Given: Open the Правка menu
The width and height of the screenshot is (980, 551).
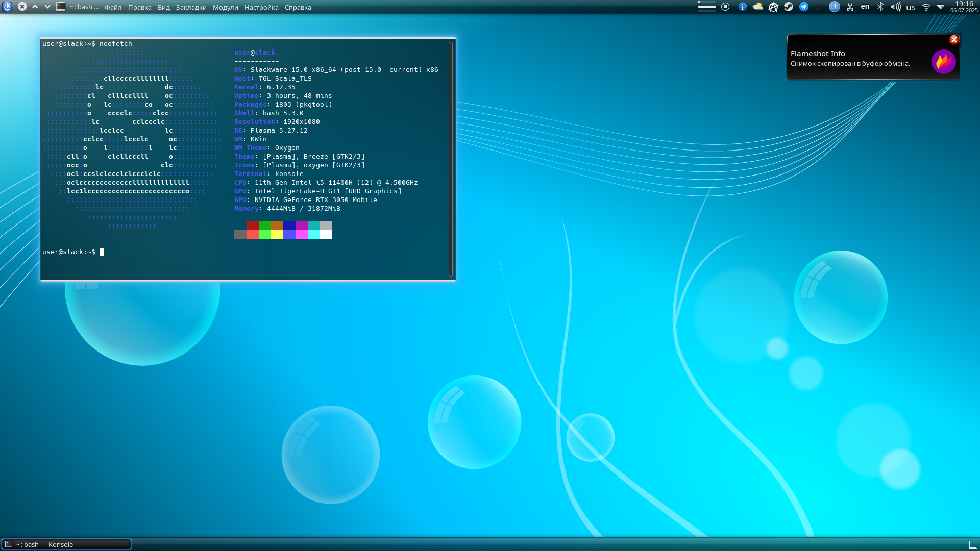Looking at the screenshot, I should [140, 7].
